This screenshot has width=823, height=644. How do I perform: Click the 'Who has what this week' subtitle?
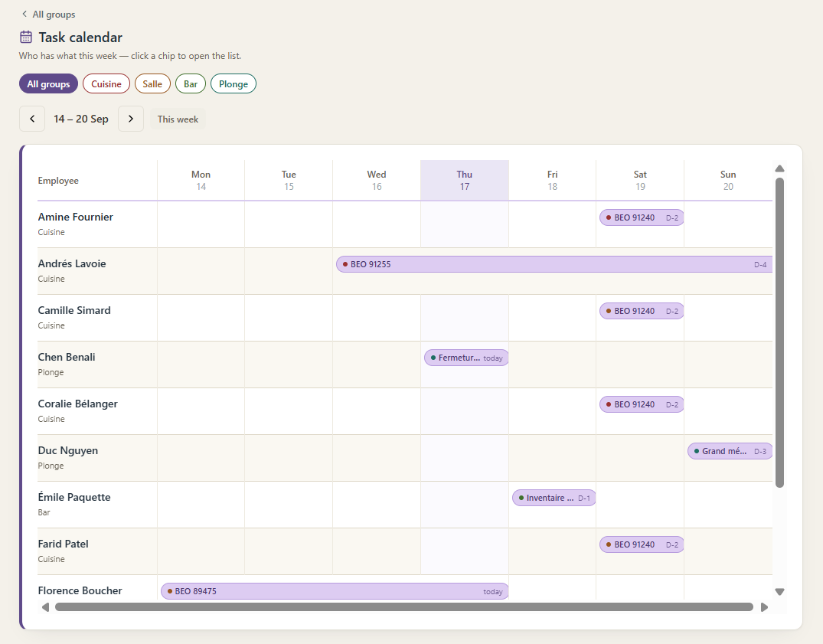click(x=130, y=56)
